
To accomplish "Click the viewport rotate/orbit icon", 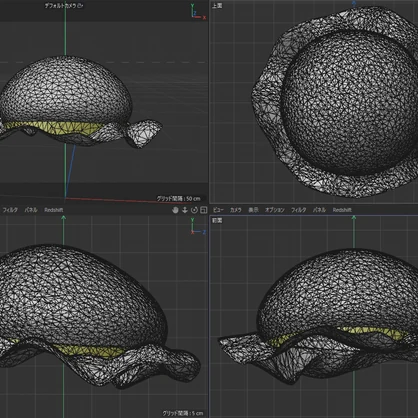I will [194, 210].
